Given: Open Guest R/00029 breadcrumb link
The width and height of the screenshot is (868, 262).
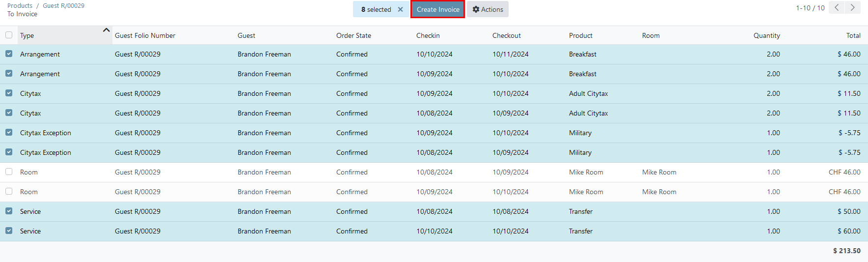Looking at the screenshot, I should click(x=63, y=5).
